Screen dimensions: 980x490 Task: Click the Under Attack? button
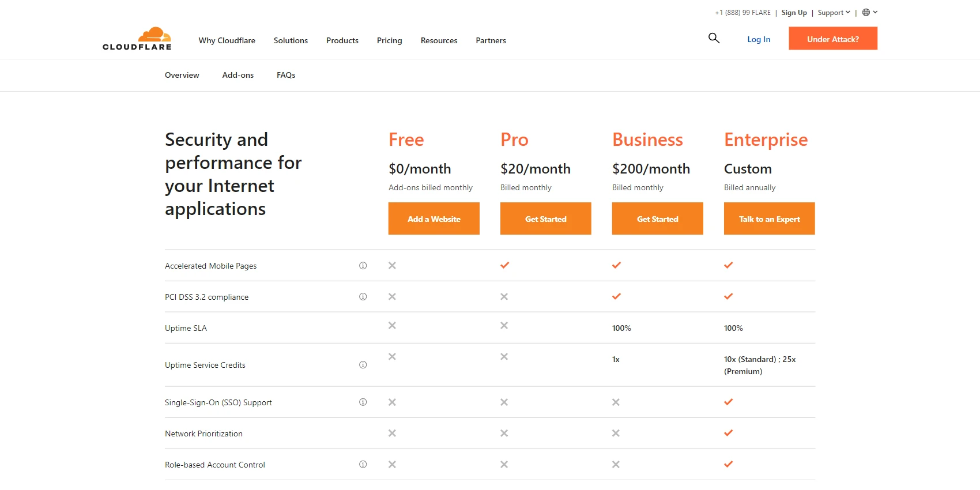coord(833,39)
